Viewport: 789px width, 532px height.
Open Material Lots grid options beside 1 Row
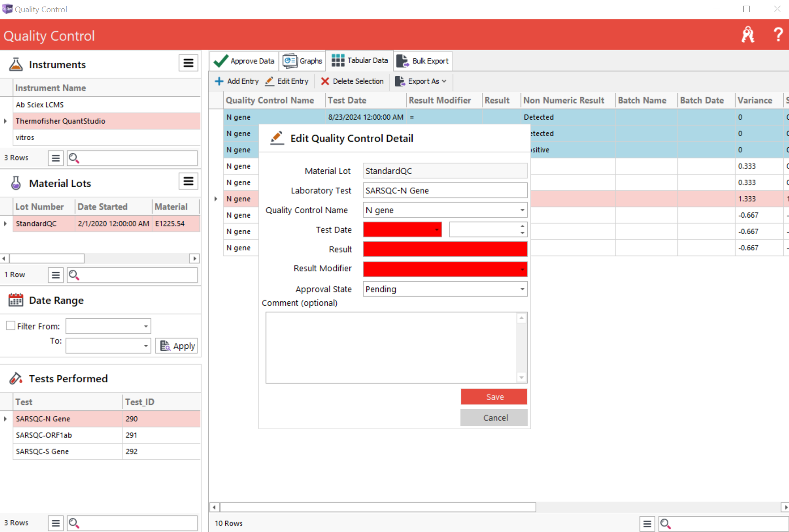(x=55, y=275)
